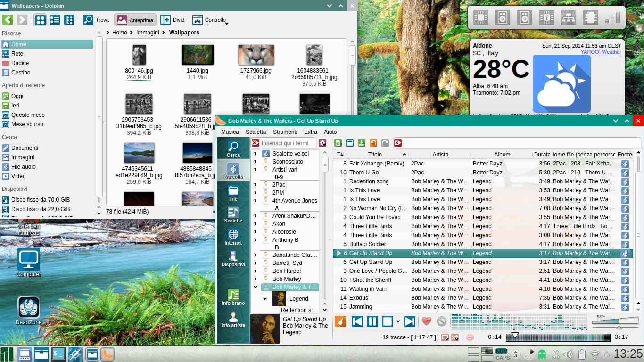The height and width of the screenshot is (362, 644).
Task: Open the Internet tab in Clementine
Action: (233, 237)
